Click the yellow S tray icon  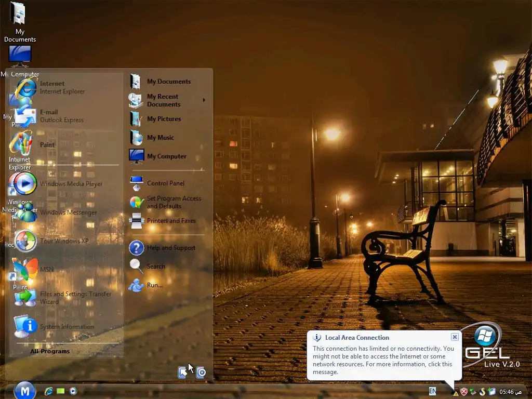coord(482,392)
